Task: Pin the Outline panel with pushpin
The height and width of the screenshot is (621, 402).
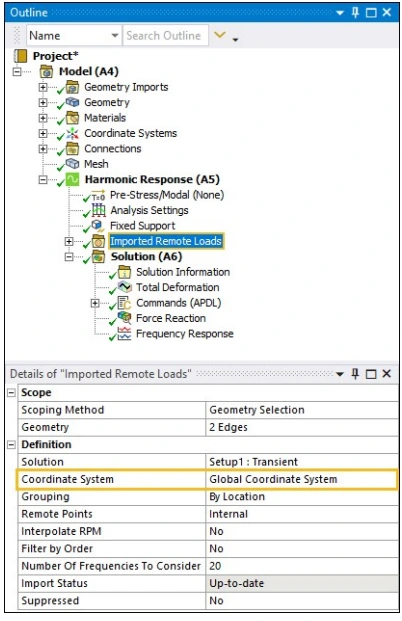Action: click(355, 13)
